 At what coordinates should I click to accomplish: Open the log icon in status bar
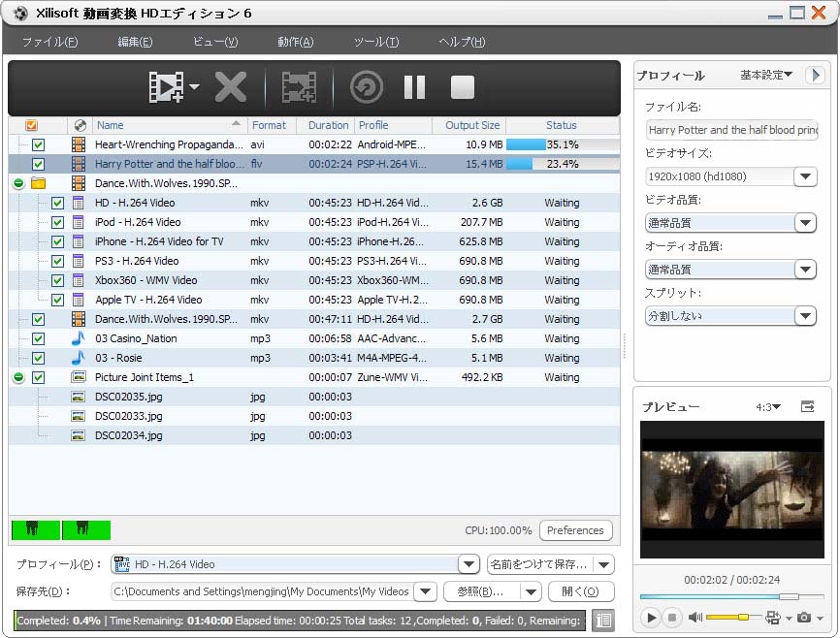point(602,621)
